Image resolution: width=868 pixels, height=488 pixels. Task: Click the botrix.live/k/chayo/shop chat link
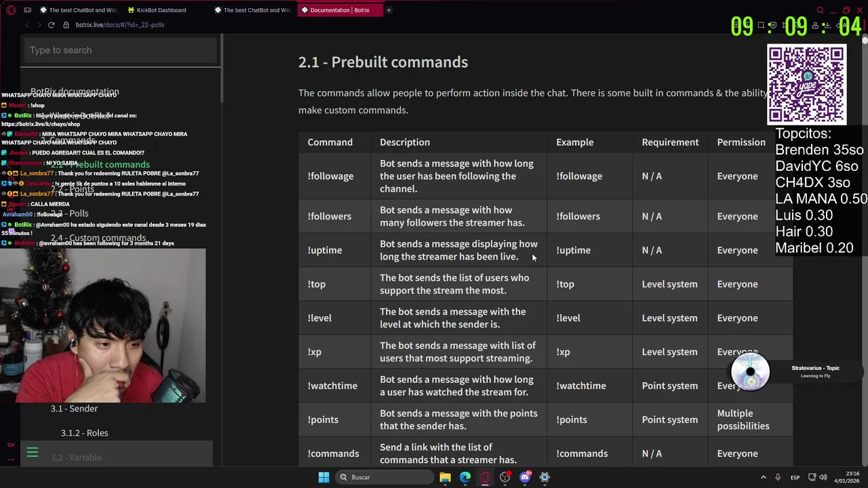tap(41, 124)
